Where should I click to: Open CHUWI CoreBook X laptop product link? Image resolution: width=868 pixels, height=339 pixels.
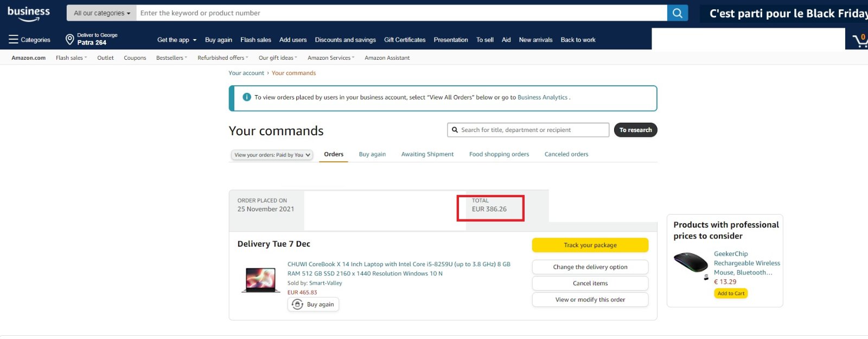[x=399, y=269]
